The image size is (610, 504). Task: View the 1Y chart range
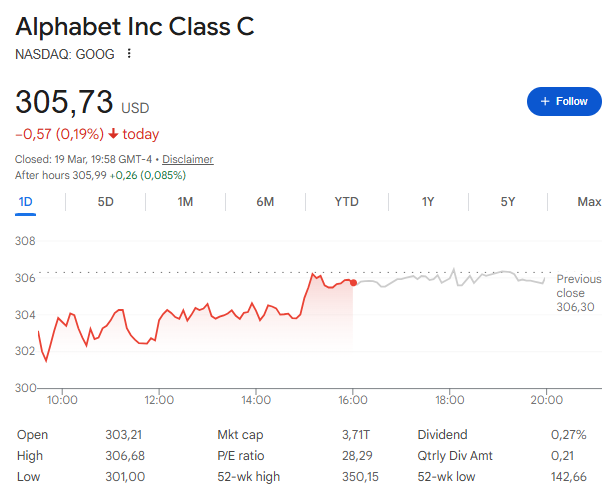[x=427, y=202]
